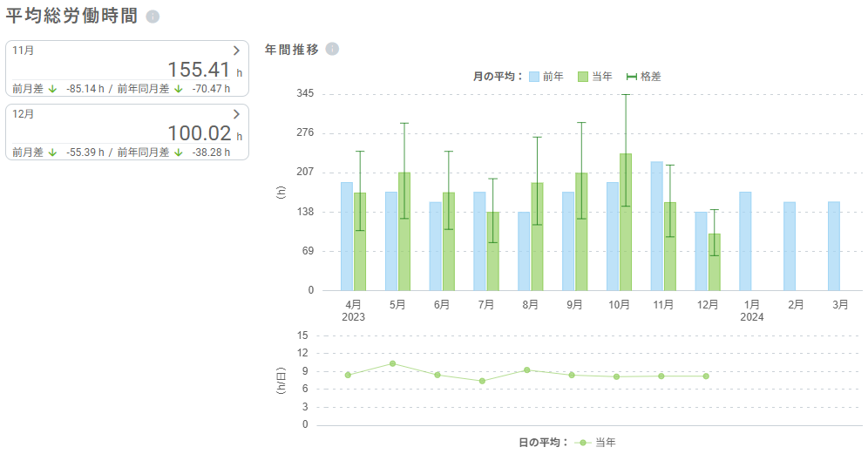868x454 pixels.
Task: Click info icon beside 平均総労働時間 title
Action: (x=153, y=17)
